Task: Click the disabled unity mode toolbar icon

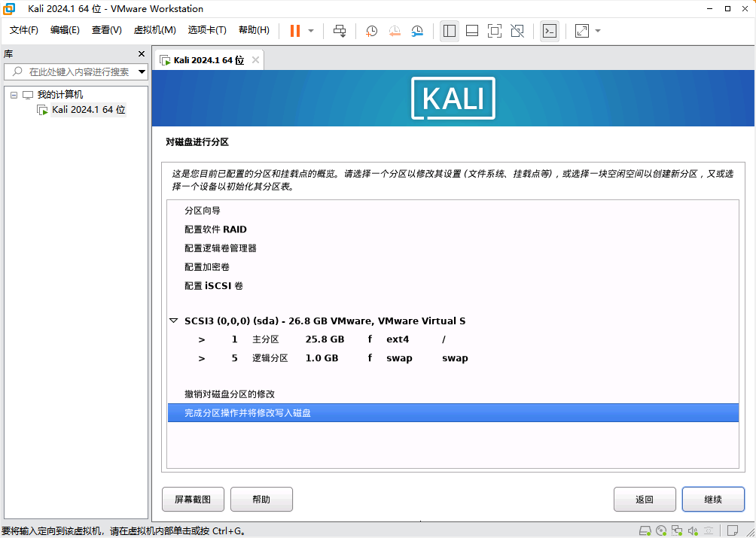Action: click(517, 31)
